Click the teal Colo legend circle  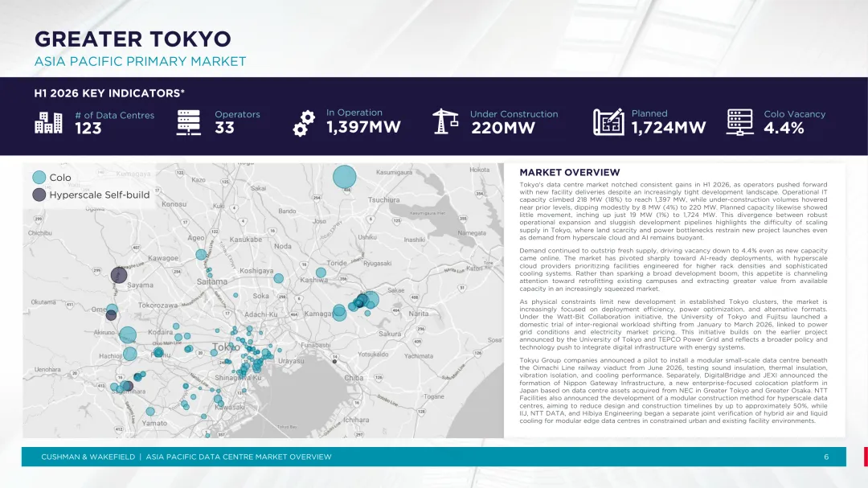coord(39,177)
